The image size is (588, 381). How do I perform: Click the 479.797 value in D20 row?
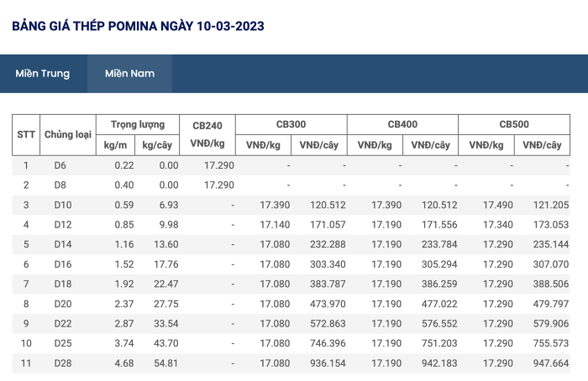[551, 304]
